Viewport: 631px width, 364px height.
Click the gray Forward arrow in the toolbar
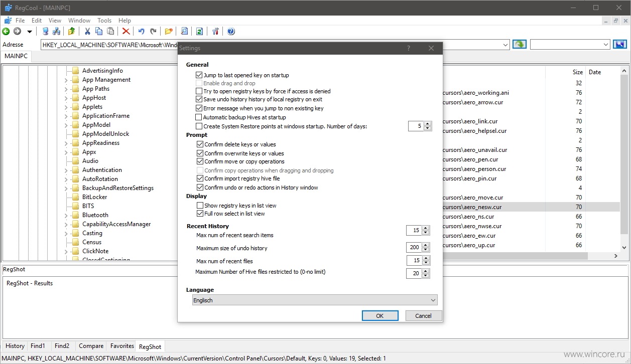point(17,31)
